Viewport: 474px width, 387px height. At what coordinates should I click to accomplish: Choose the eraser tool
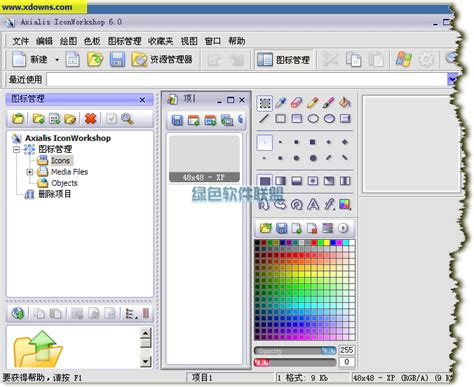point(296,103)
